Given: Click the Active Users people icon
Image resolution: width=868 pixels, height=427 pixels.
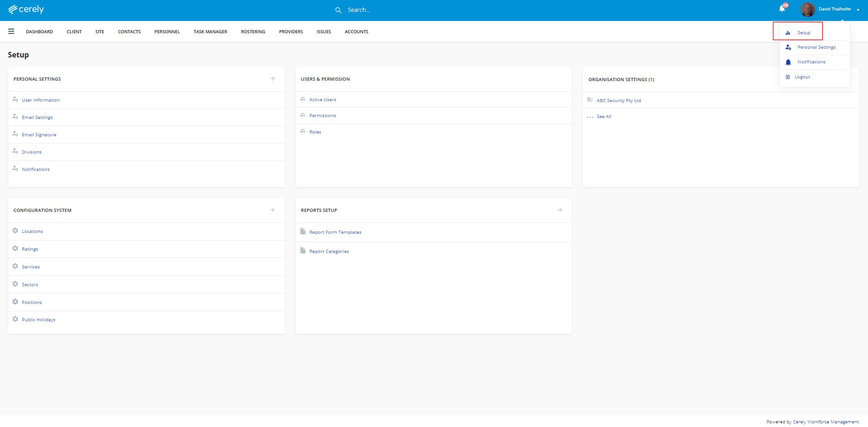Looking at the screenshot, I should pos(303,99).
